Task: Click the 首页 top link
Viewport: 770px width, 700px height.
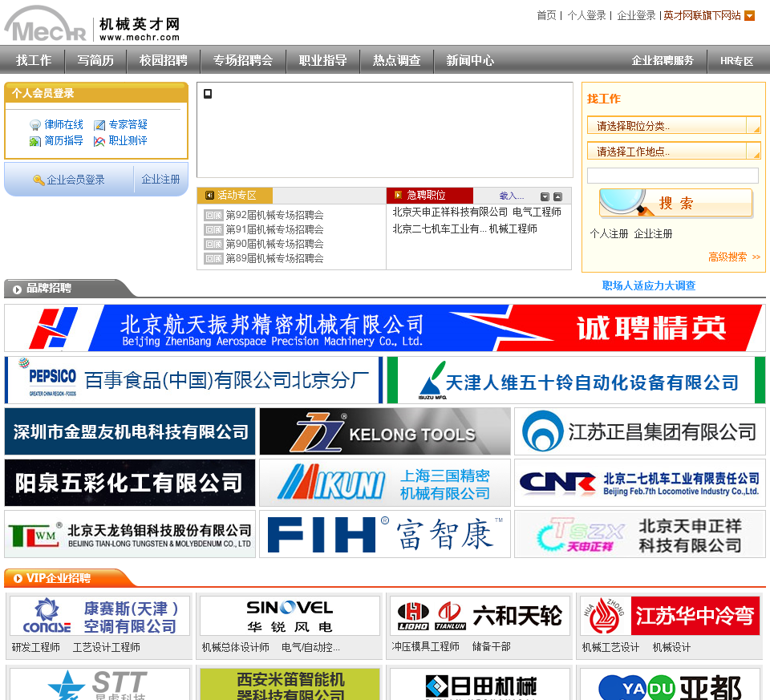Action: point(546,16)
